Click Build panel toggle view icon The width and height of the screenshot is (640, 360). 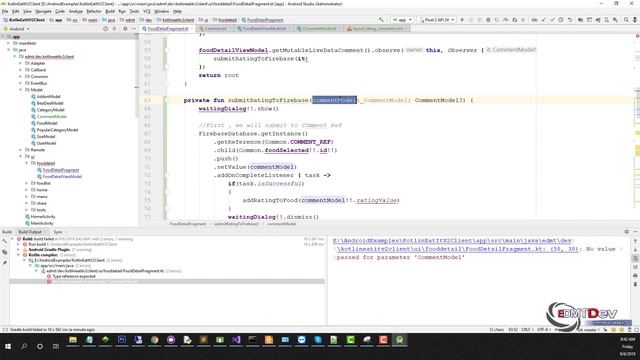click(4, 252)
